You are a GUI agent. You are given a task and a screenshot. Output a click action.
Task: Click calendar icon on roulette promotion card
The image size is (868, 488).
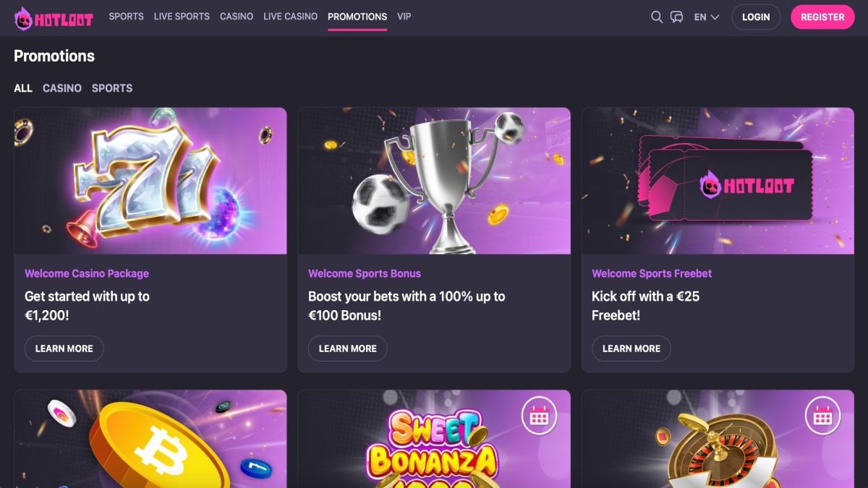pos(822,415)
